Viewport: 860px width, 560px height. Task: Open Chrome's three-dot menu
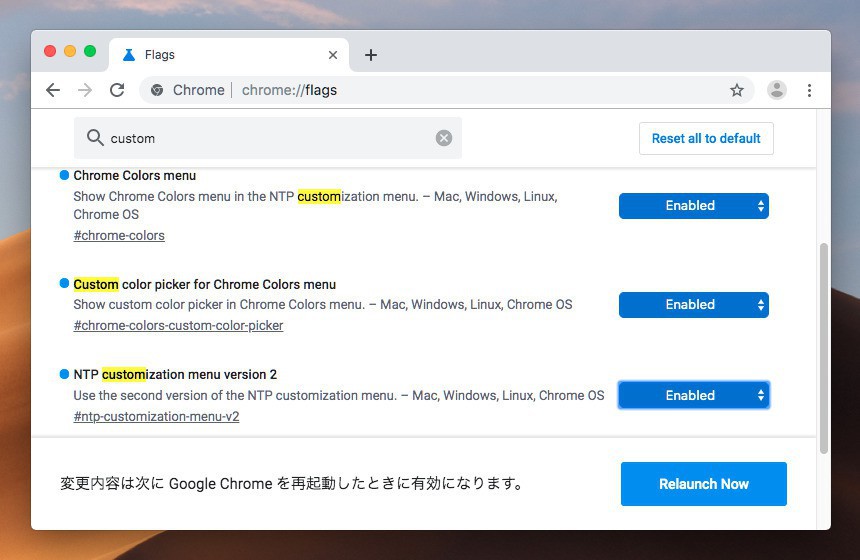809,90
